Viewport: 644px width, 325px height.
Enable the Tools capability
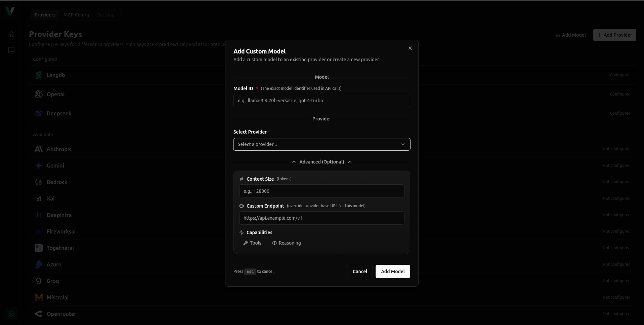(252, 243)
